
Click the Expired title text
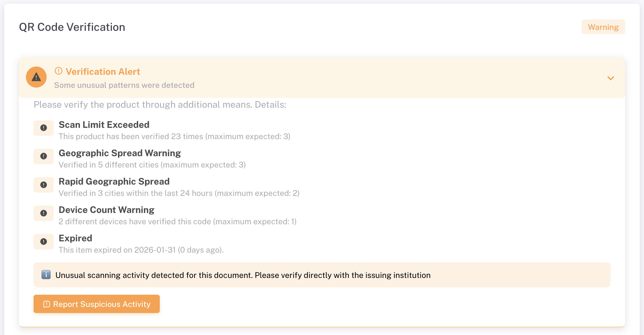(x=75, y=238)
